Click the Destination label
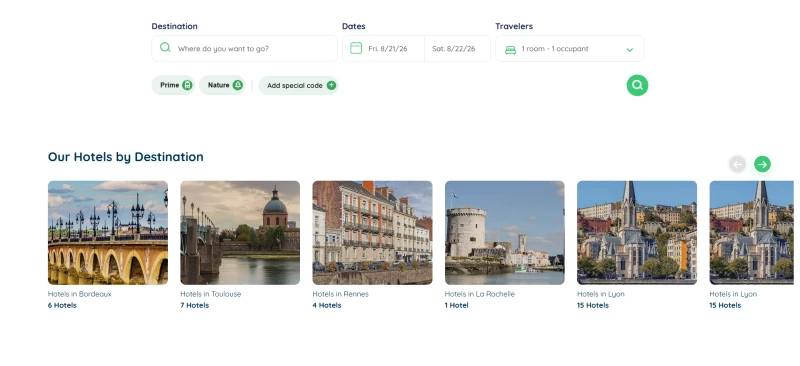 point(174,26)
